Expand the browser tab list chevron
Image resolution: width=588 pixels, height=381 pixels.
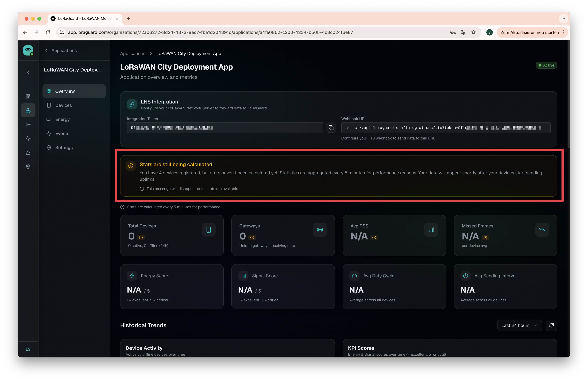tap(564, 19)
